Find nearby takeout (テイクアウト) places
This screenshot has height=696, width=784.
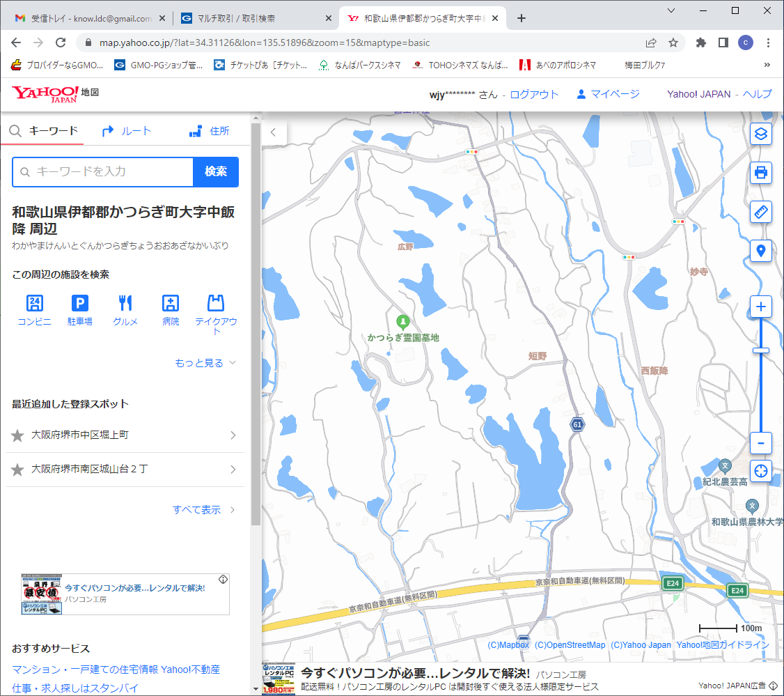pos(216,314)
